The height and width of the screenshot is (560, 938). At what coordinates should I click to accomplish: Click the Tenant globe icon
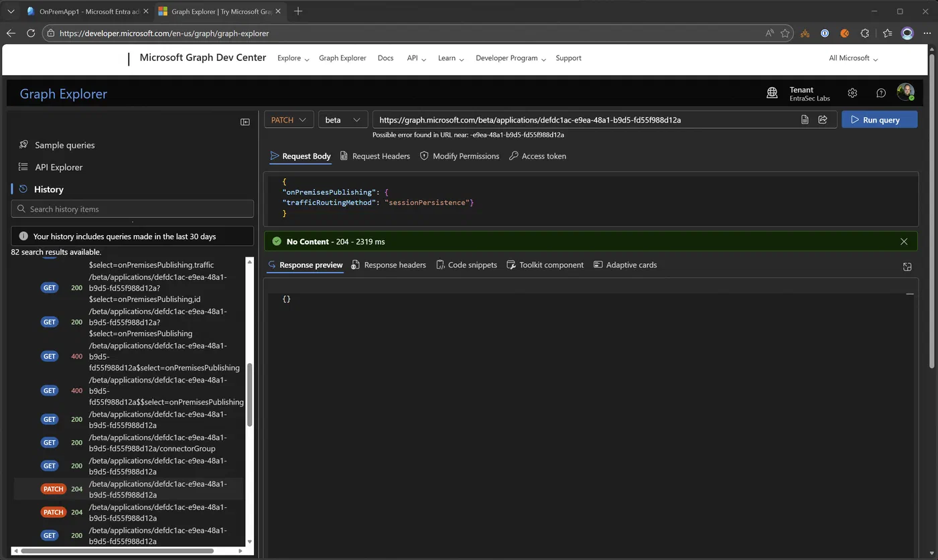pyautogui.click(x=772, y=93)
